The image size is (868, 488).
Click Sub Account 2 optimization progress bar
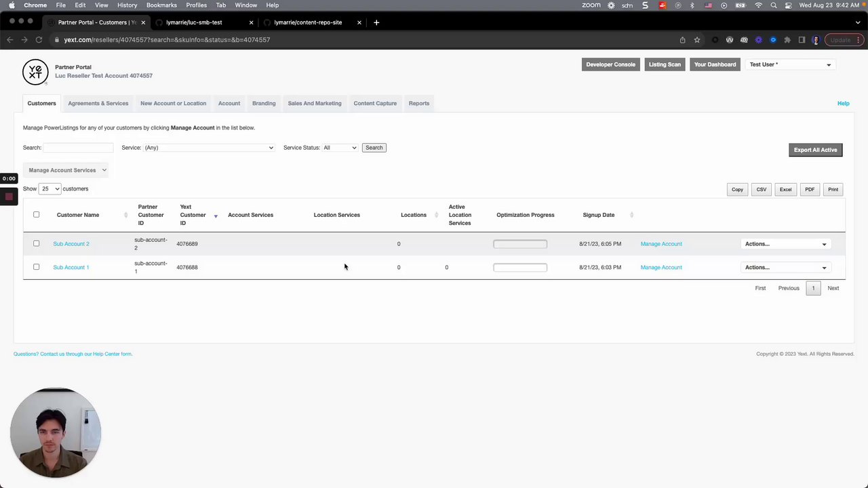tap(520, 244)
